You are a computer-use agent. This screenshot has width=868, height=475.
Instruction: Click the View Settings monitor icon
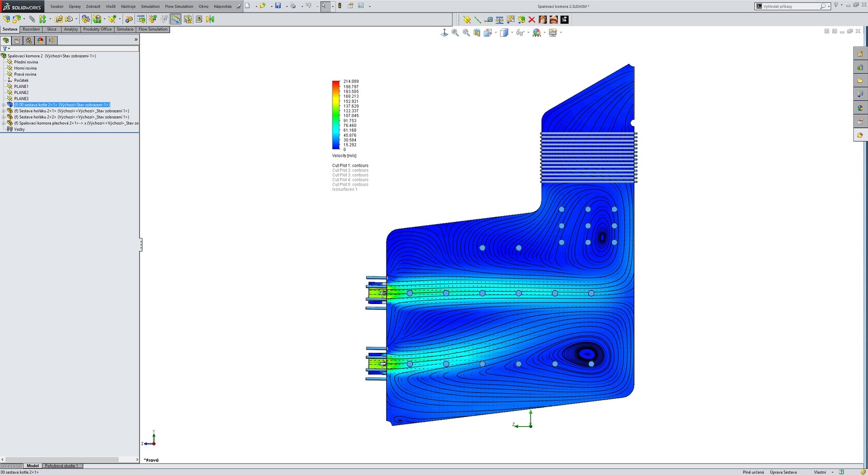click(x=553, y=33)
